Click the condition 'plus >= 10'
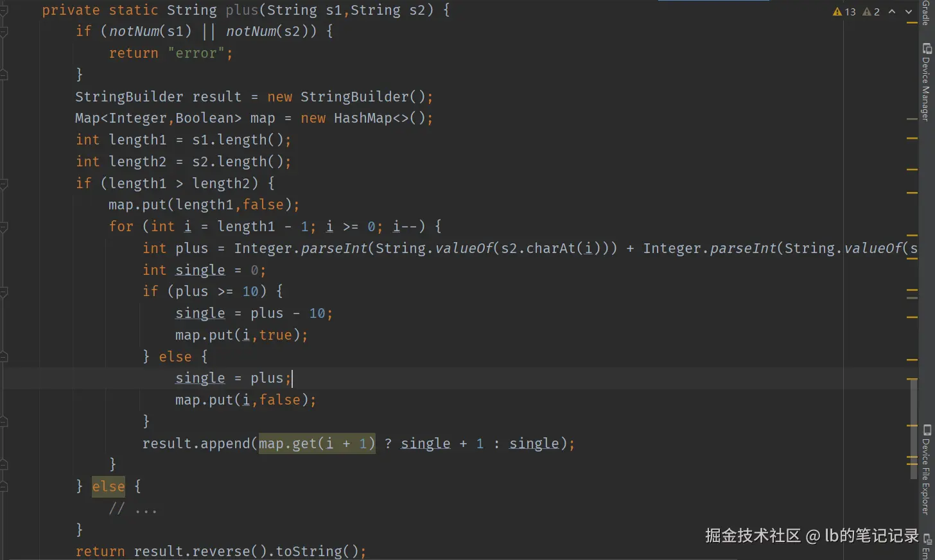The height and width of the screenshot is (560, 935). (x=216, y=292)
